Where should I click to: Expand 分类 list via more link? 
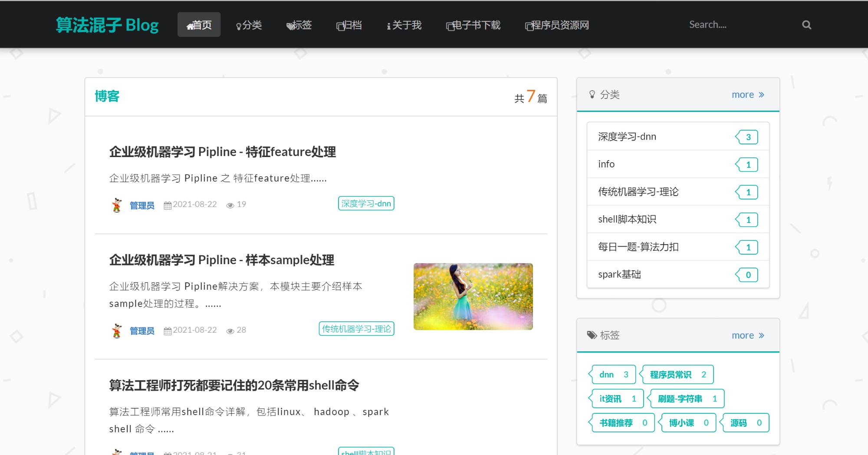tap(748, 95)
